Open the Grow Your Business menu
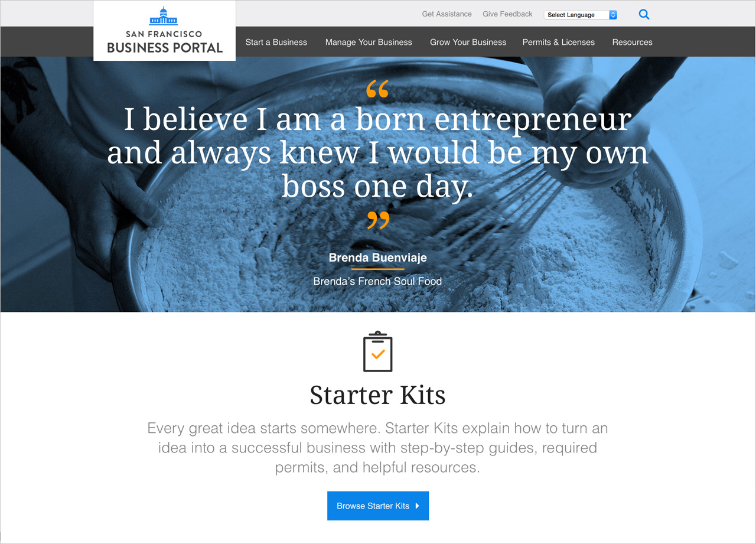The height and width of the screenshot is (544, 756). (x=468, y=42)
